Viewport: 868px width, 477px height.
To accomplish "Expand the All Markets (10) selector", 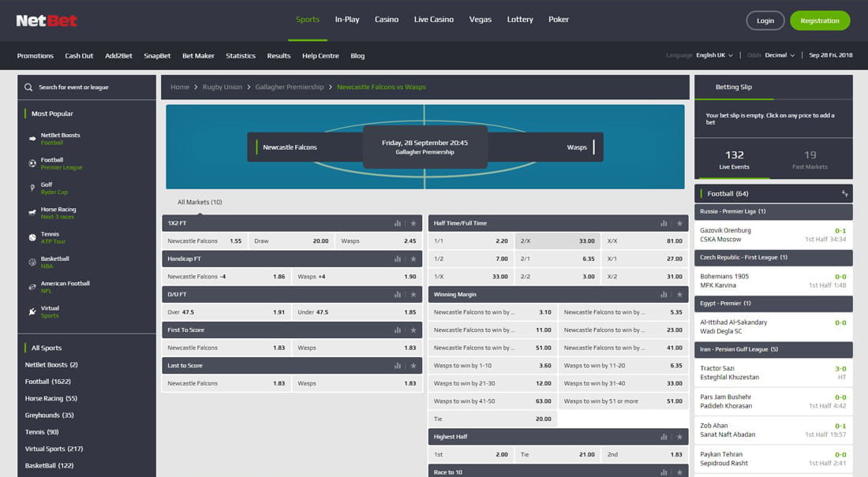I will click(199, 202).
